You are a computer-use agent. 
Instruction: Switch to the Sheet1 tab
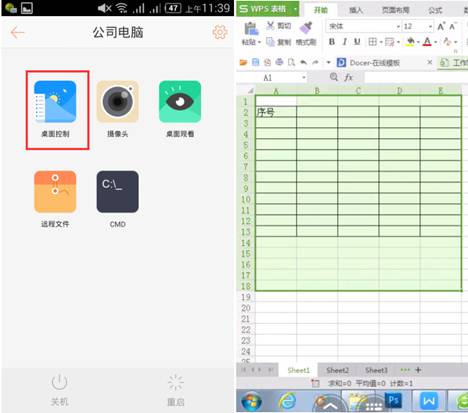(299, 370)
